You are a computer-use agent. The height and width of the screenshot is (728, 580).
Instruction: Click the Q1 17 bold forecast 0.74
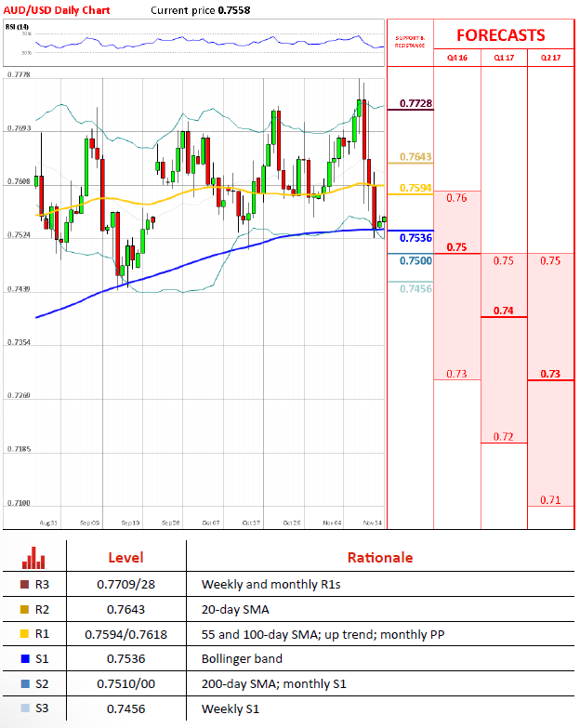504,311
